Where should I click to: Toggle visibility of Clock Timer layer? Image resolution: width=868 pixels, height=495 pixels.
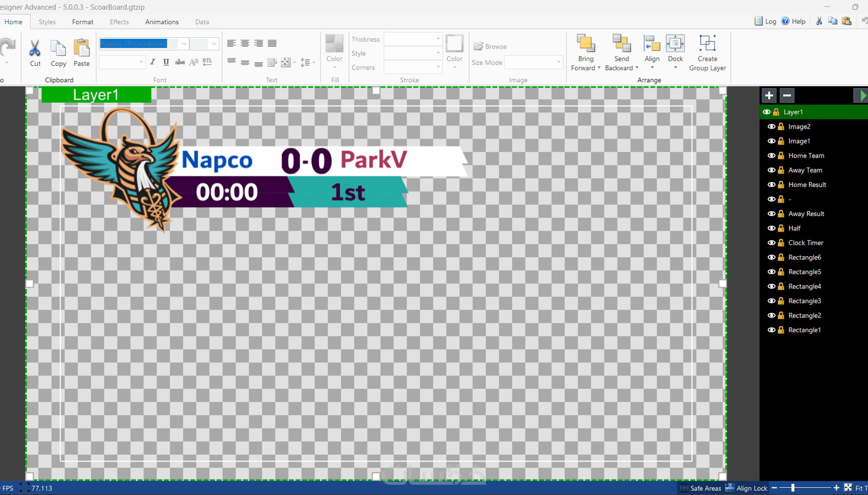(x=771, y=243)
